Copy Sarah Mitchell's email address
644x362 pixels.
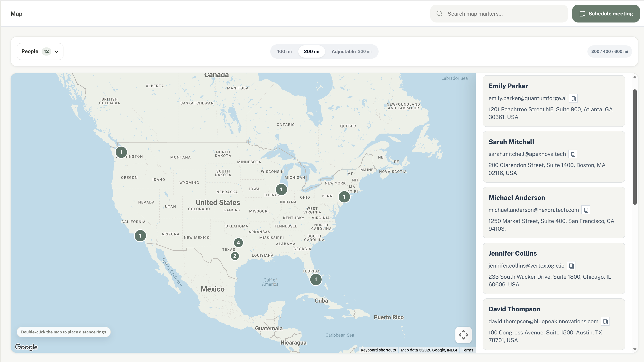(x=573, y=154)
